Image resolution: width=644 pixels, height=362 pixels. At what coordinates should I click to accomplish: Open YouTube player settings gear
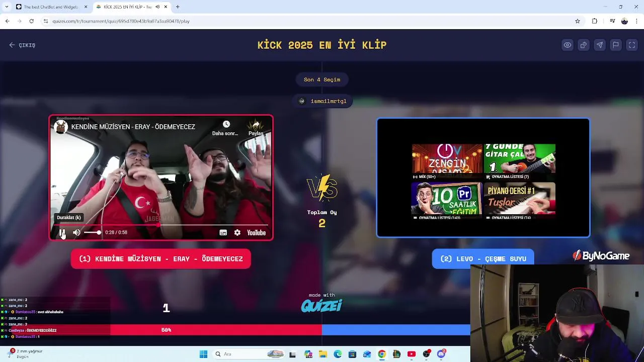click(237, 232)
